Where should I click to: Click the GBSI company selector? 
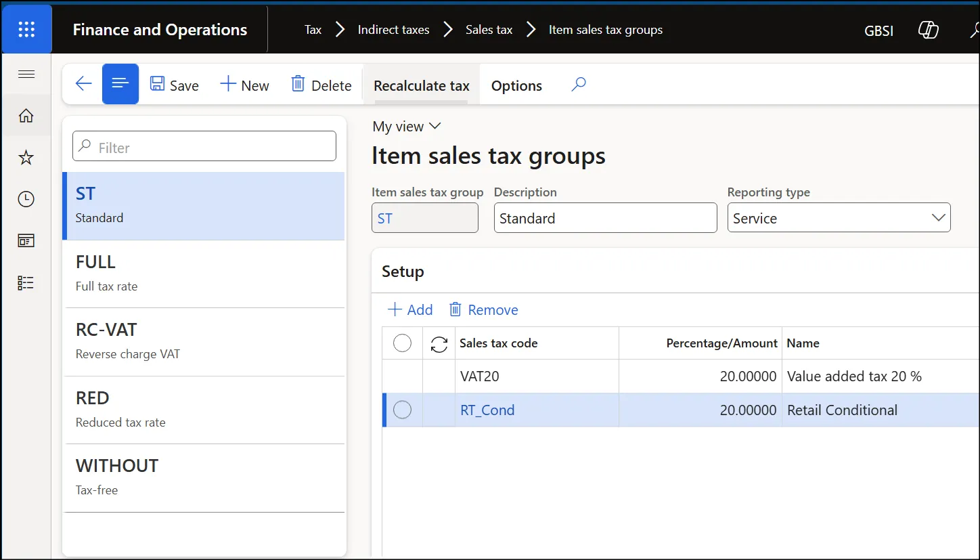pos(879,30)
